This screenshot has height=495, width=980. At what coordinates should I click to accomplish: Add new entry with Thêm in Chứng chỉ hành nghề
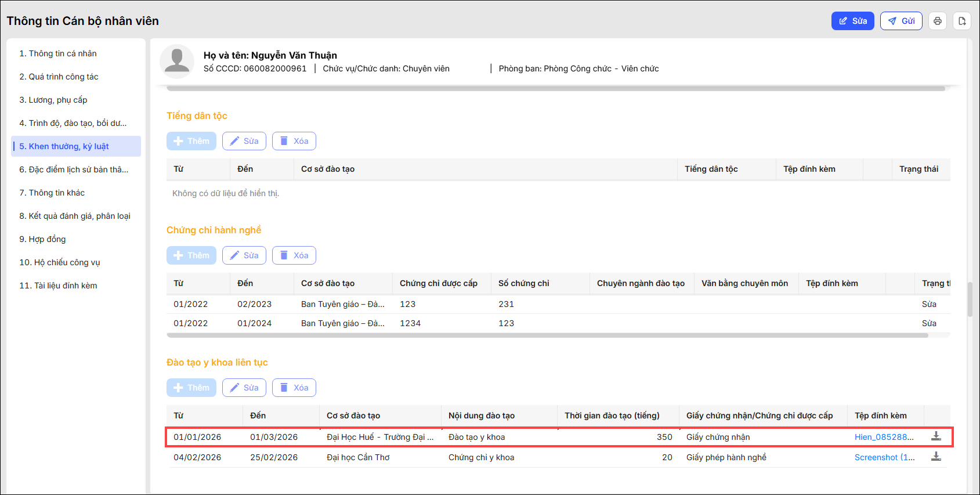[191, 255]
